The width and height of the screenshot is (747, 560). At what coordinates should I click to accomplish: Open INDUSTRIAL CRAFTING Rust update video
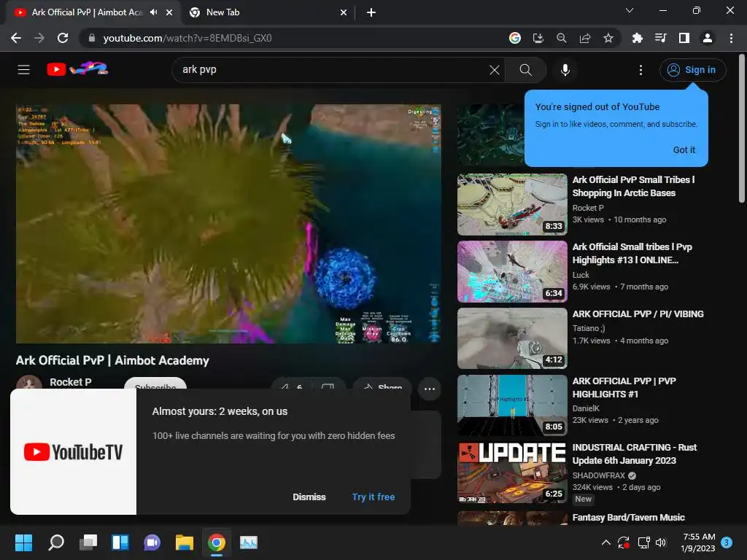634,454
